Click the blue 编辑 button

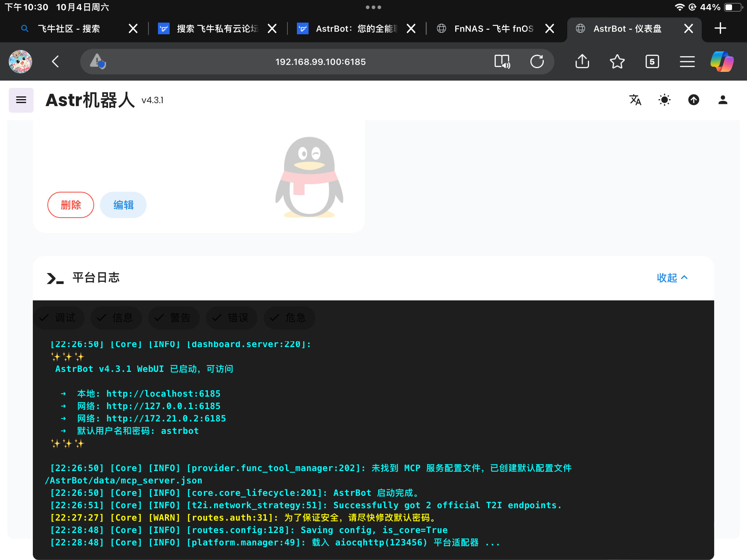click(123, 205)
